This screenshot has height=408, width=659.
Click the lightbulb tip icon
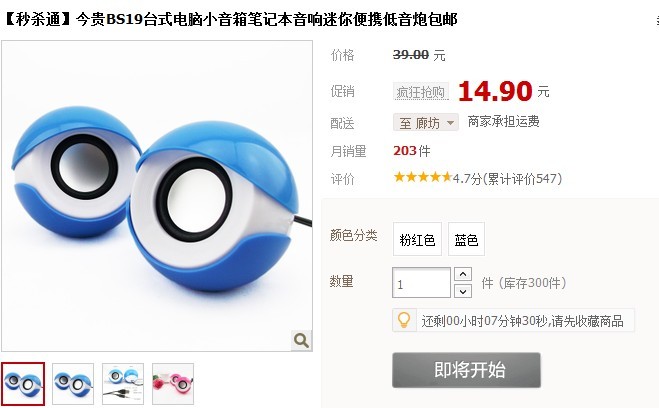pyautogui.click(x=404, y=320)
